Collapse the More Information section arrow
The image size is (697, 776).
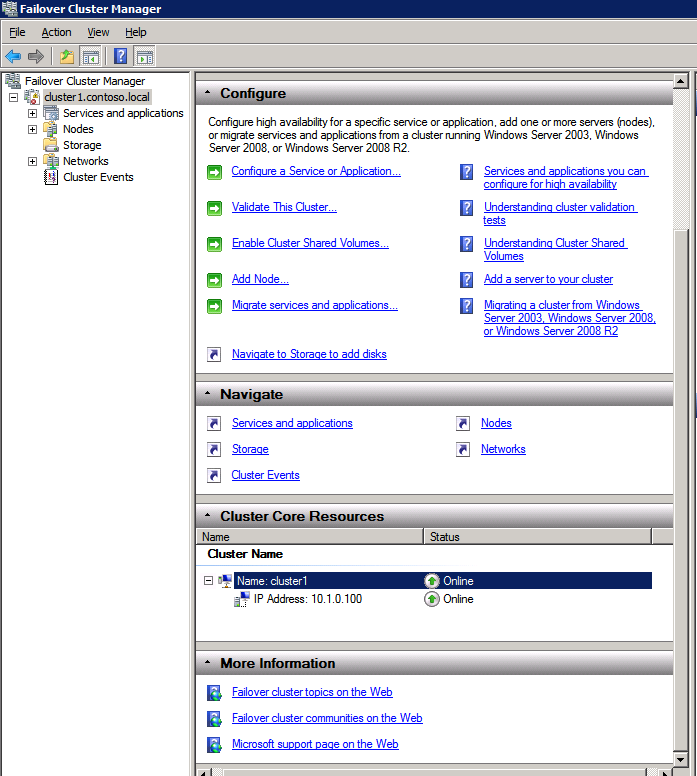[208, 662]
